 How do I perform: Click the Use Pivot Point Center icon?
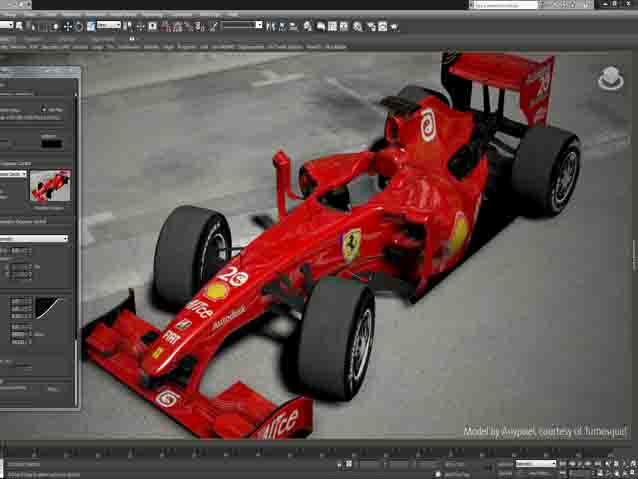click(128, 26)
